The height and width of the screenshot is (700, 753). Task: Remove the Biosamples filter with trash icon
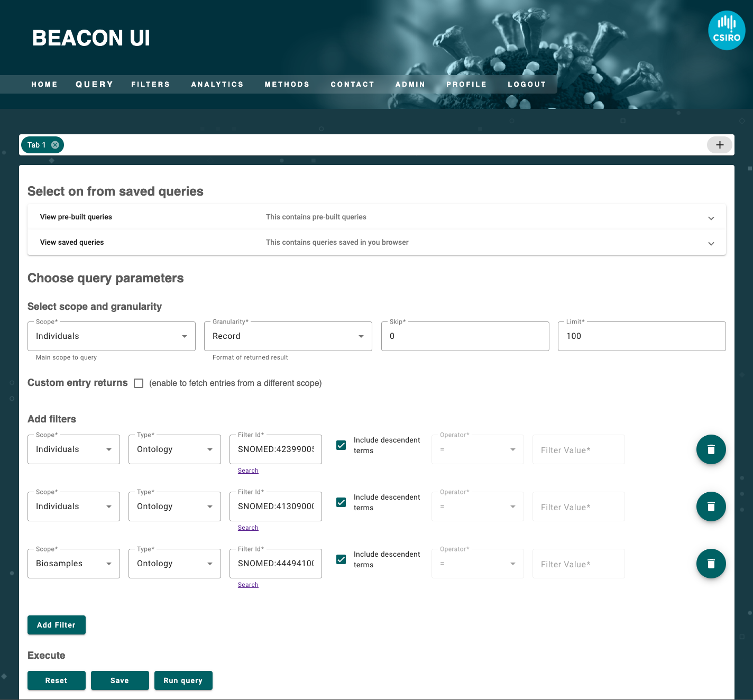(x=711, y=564)
